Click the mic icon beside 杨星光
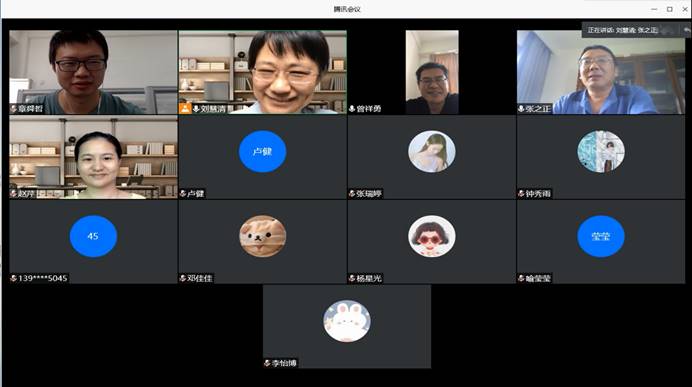692x387 pixels. pyautogui.click(x=352, y=278)
